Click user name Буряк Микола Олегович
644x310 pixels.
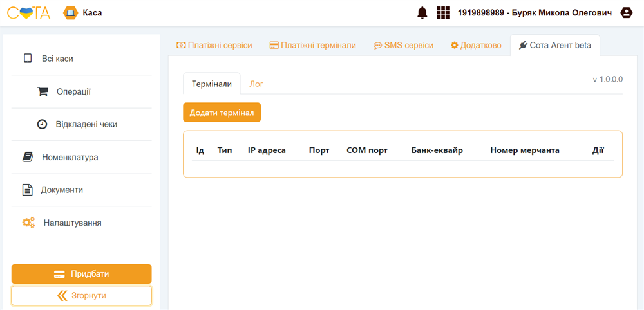pyautogui.click(x=562, y=13)
